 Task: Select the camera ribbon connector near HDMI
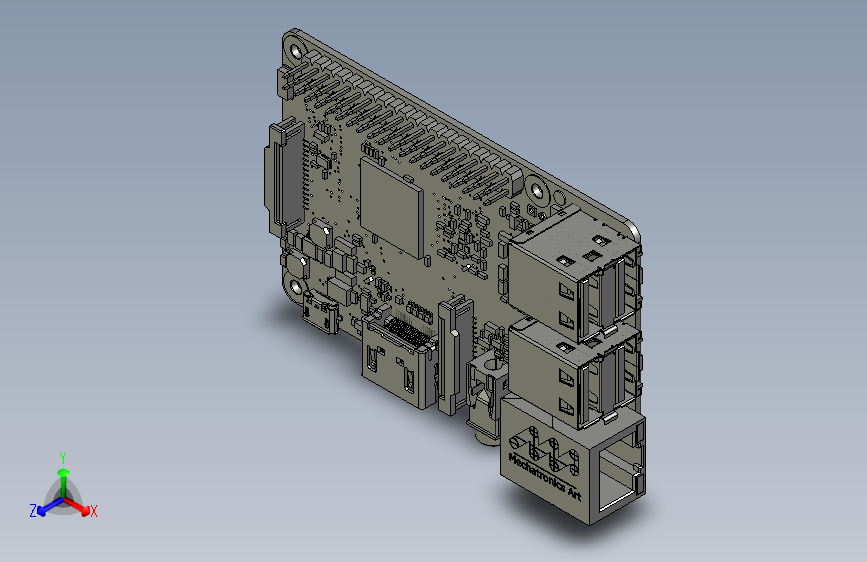[456, 355]
